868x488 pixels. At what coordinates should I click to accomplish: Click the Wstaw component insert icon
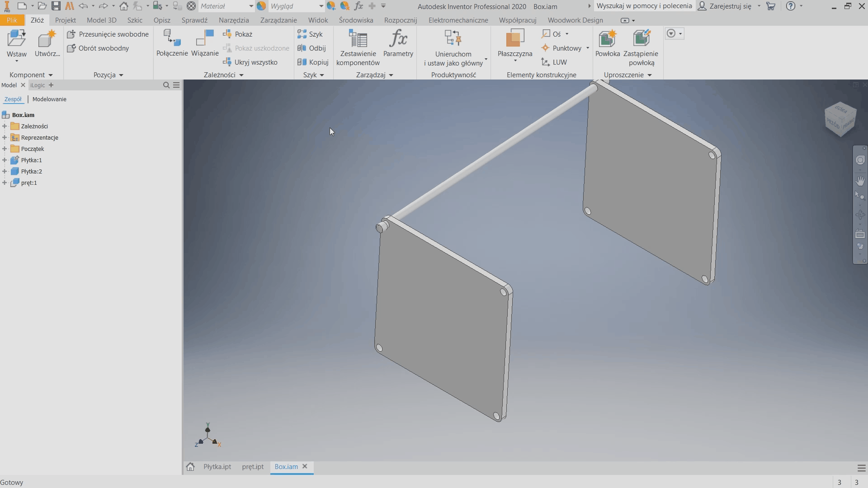(17, 39)
